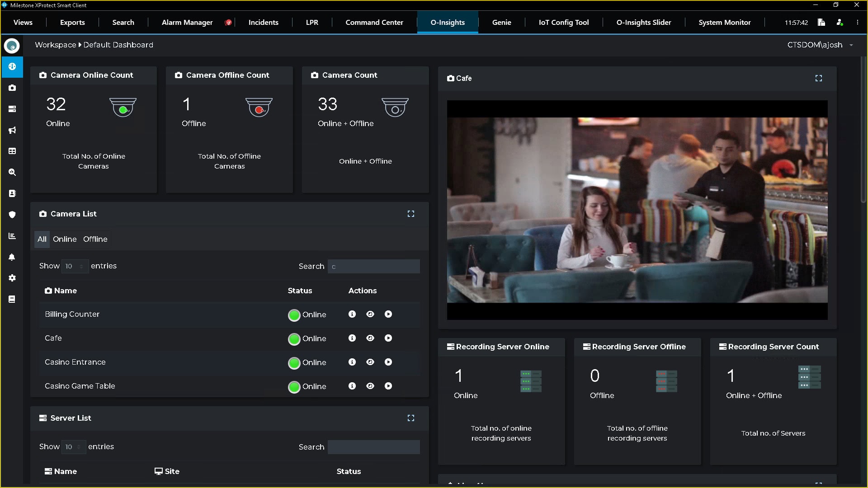
Task: Filter camera list to Offline
Action: pos(95,239)
